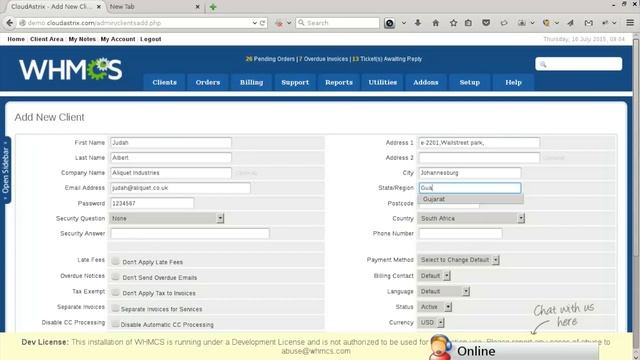Click the Address 2 input field
Viewport: 640px width, 360px height.
pyautogui.click(x=479, y=158)
